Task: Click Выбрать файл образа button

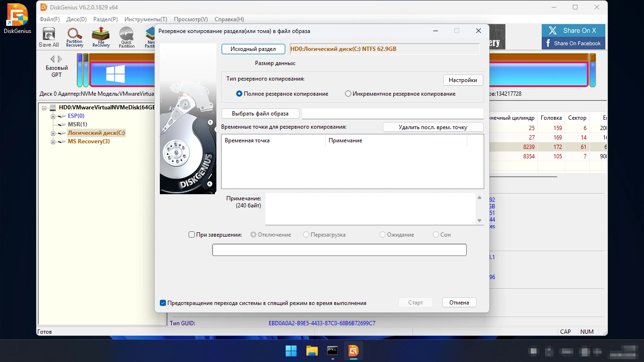Action: [261, 114]
